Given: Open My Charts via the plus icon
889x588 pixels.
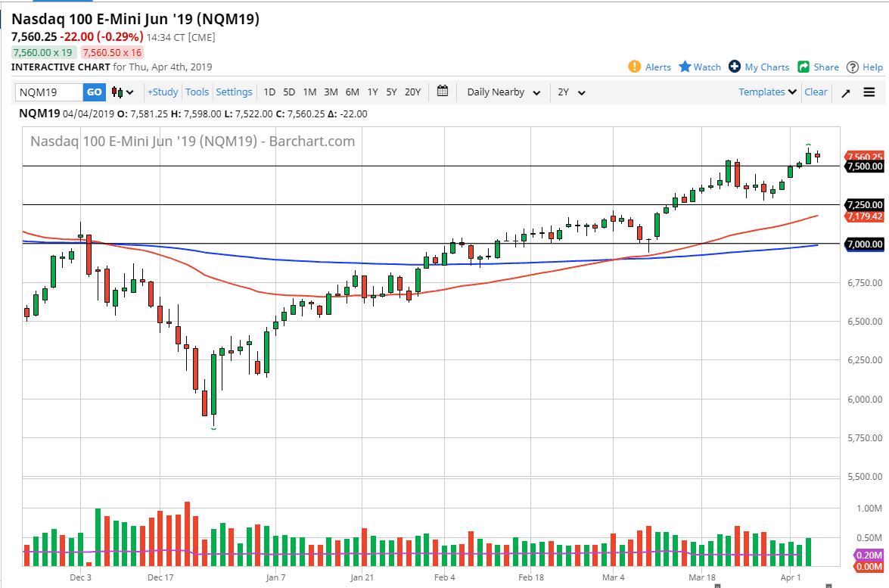Looking at the screenshot, I should click(x=733, y=67).
